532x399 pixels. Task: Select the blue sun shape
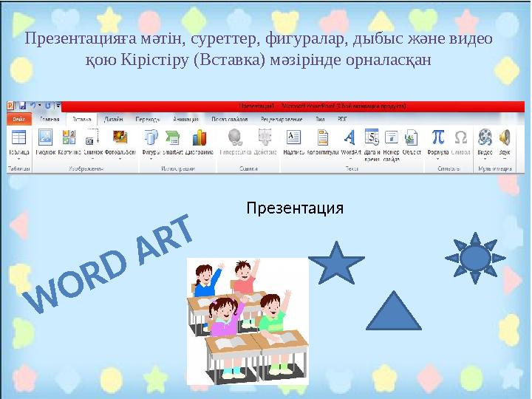[x=475, y=258]
